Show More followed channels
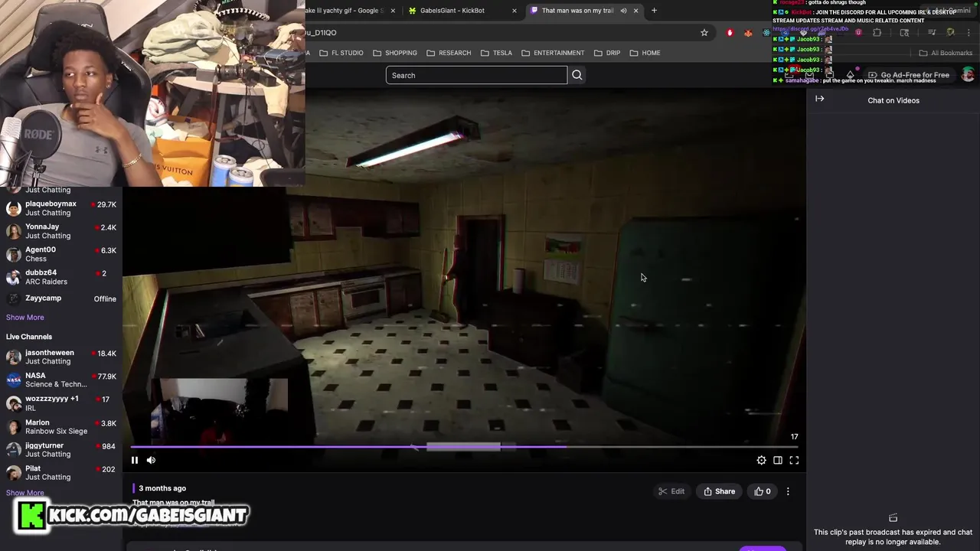The height and width of the screenshot is (551, 980). (x=25, y=318)
